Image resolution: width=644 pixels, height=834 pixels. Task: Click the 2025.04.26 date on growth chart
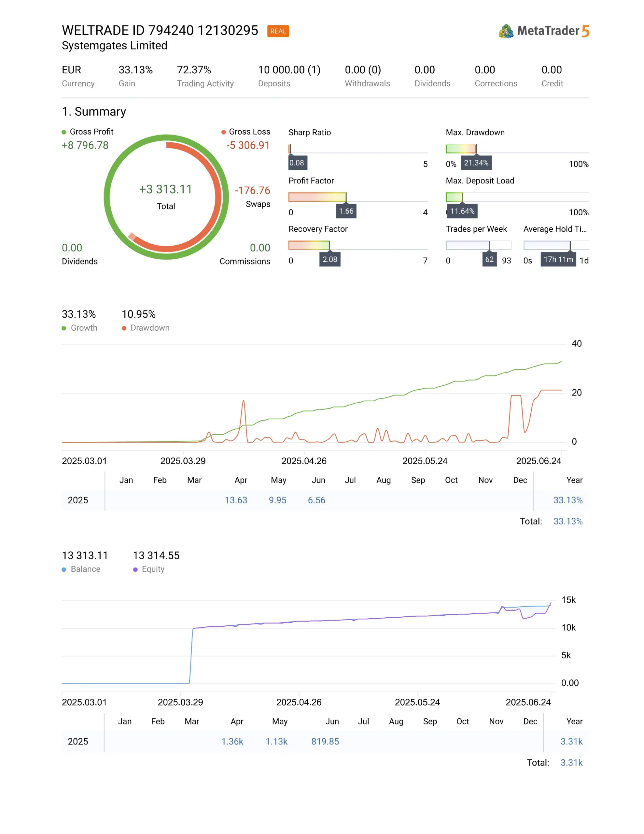pos(303,461)
